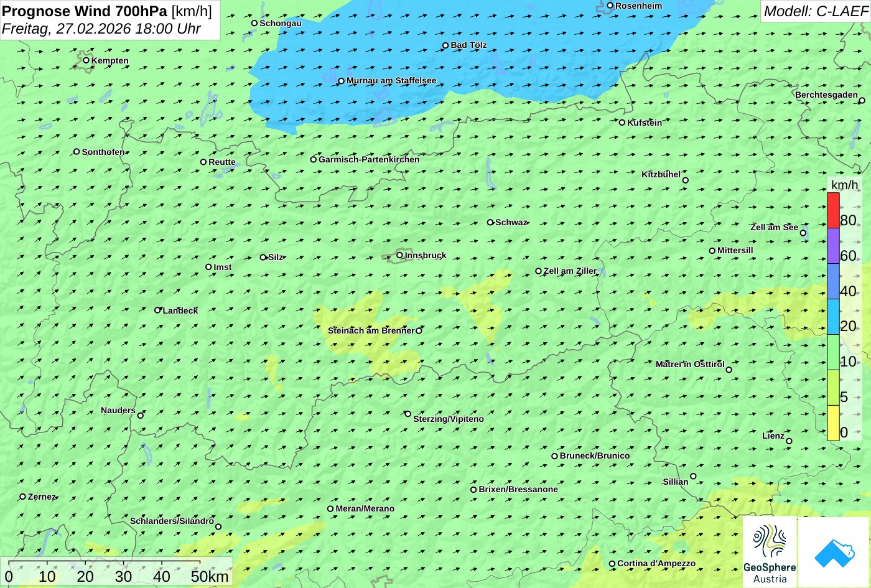Click the Steinach am Brenner label
The height and width of the screenshot is (588, 871).
pos(371,330)
